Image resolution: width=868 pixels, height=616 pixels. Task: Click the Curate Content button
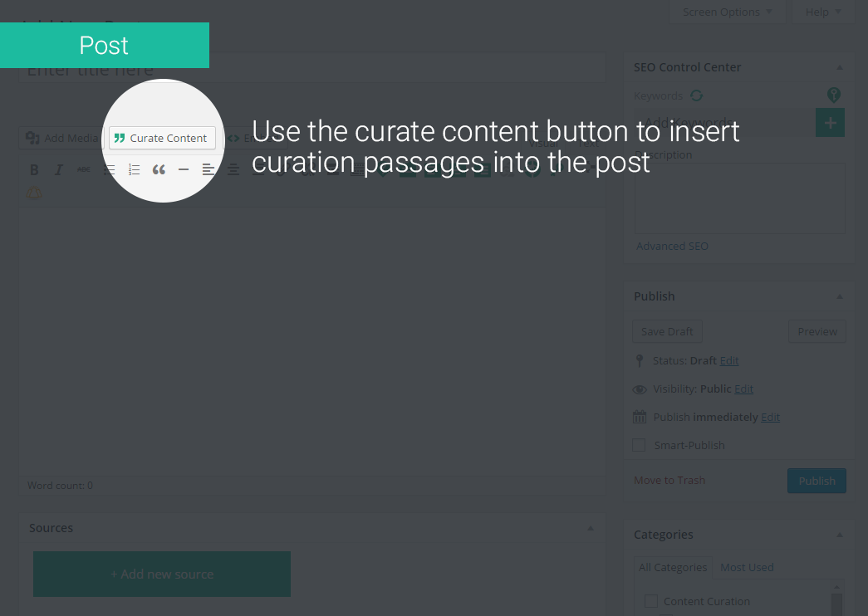(x=162, y=138)
